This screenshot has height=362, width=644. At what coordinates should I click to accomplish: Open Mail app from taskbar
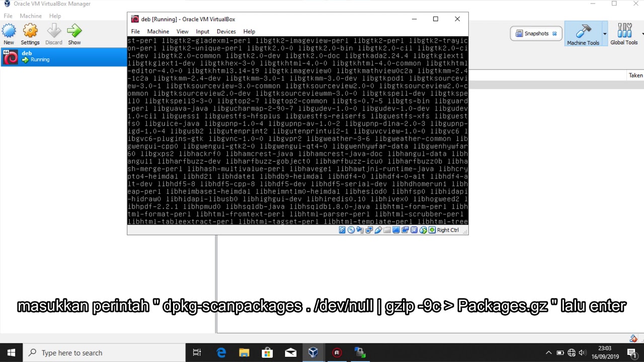290,353
